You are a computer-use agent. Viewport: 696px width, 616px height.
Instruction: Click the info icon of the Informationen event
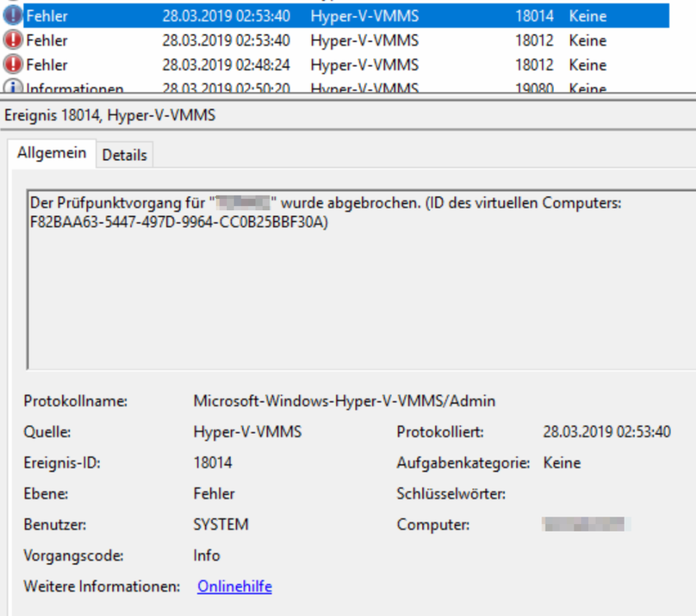click(13, 88)
